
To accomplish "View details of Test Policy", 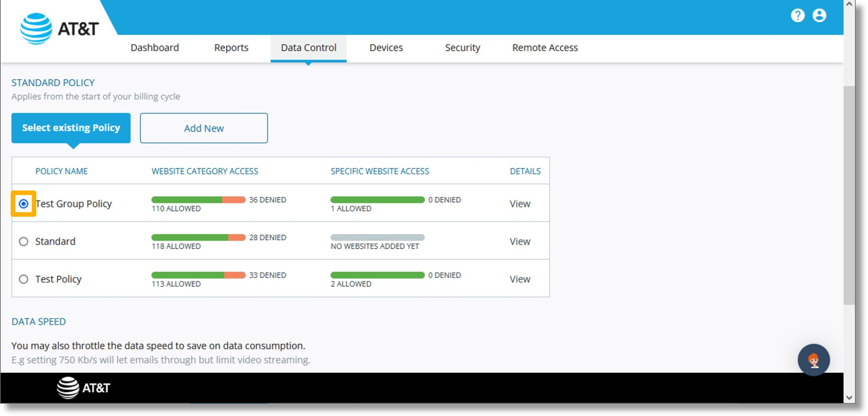I will click(x=520, y=279).
